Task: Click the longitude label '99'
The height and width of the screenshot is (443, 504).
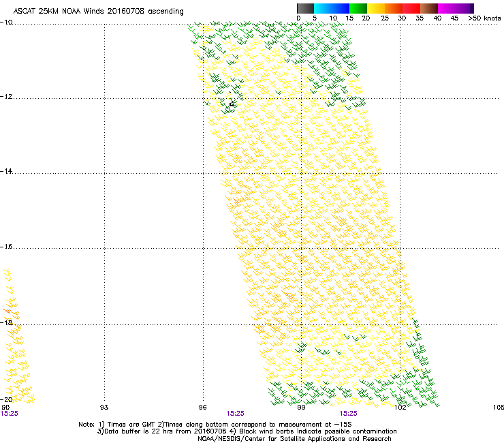Action: [301, 408]
